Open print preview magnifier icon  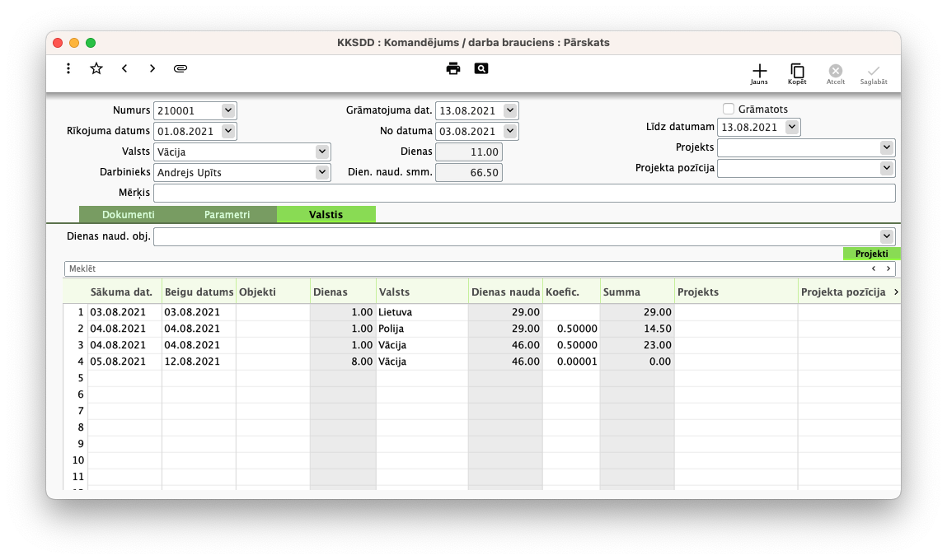[x=481, y=69]
